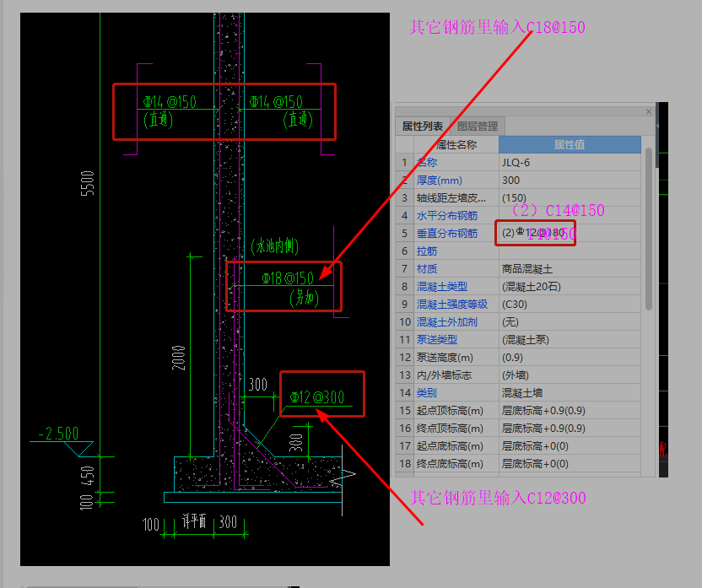Click the -2.500 elevation label
This screenshot has width=702, height=588.
(x=59, y=434)
